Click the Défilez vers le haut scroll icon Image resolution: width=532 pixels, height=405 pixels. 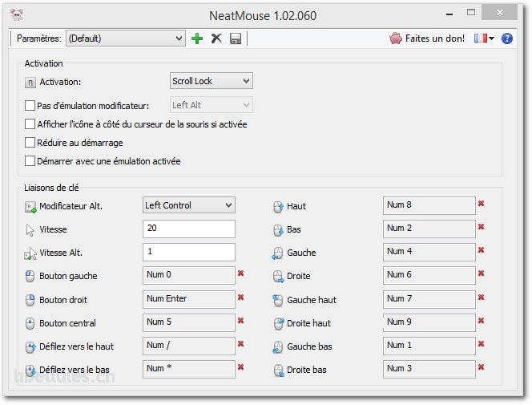pyautogui.click(x=30, y=347)
